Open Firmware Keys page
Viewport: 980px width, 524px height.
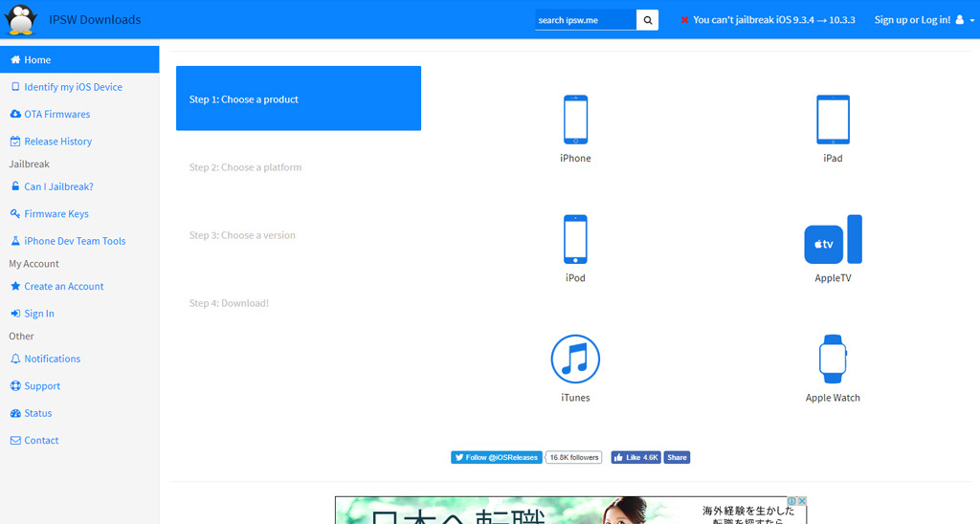coord(56,213)
